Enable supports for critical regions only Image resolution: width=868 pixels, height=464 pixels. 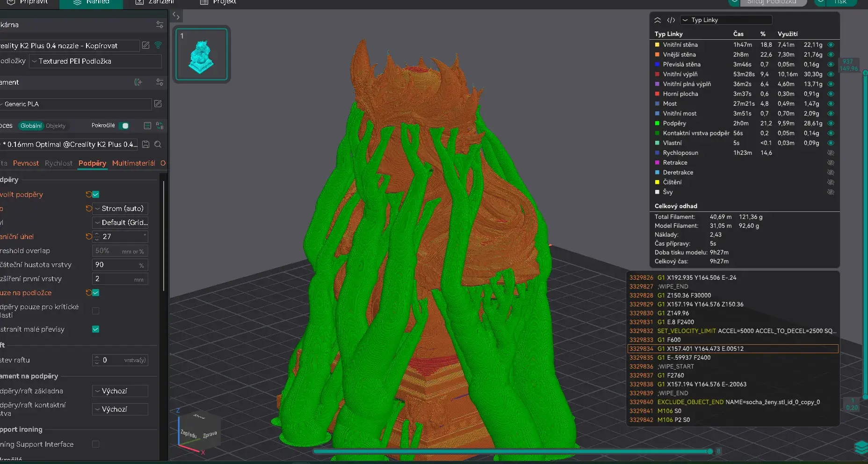(x=95, y=311)
